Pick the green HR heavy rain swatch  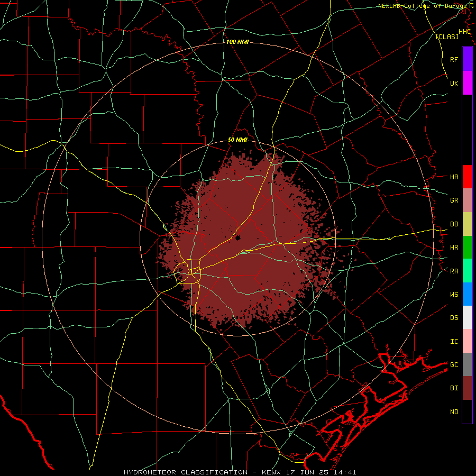coord(467,248)
